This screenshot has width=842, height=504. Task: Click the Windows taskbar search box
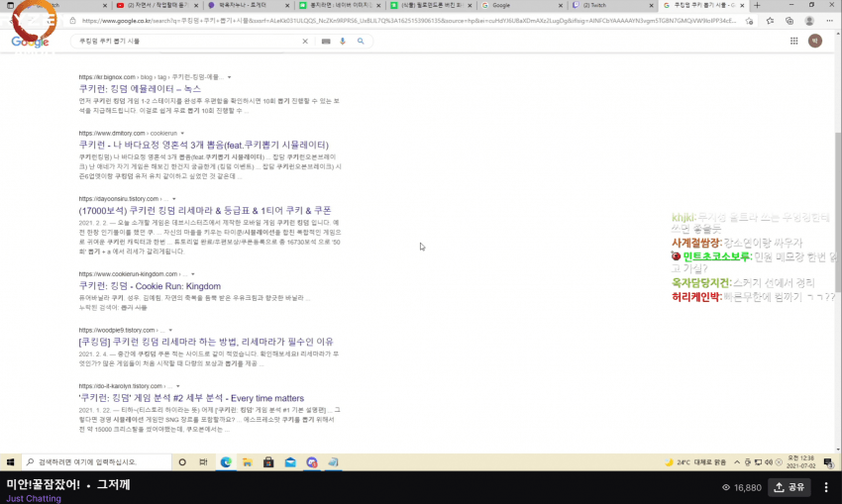97,462
